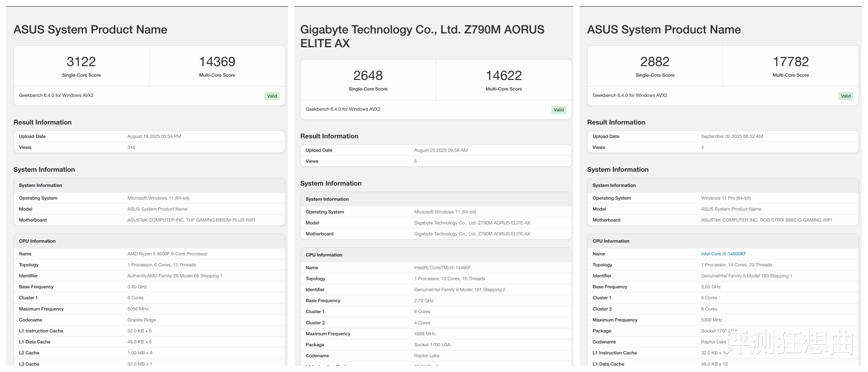The height and width of the screenshot is (372, 868).
Task: Click the 14622 multi-core score
Action: [503, 75]
